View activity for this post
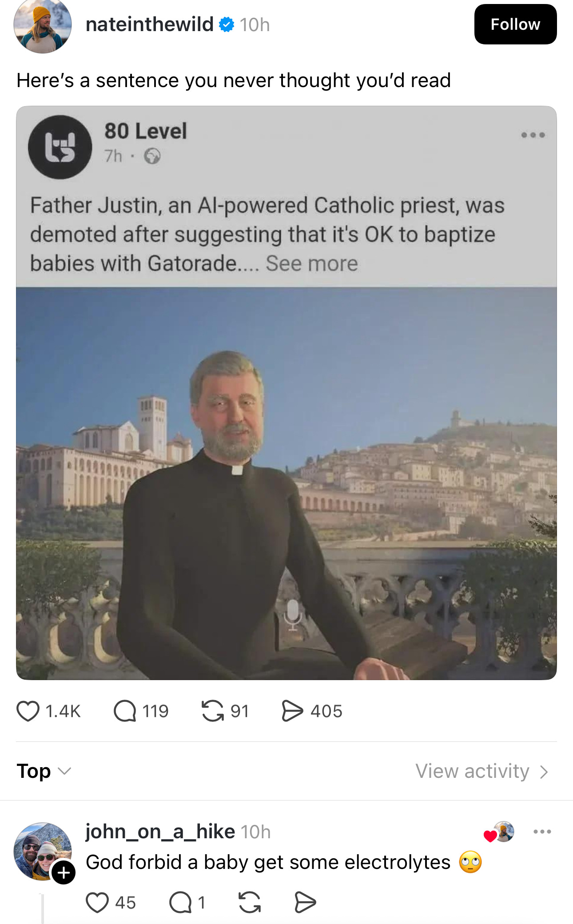573x924 pixels. 473,771
